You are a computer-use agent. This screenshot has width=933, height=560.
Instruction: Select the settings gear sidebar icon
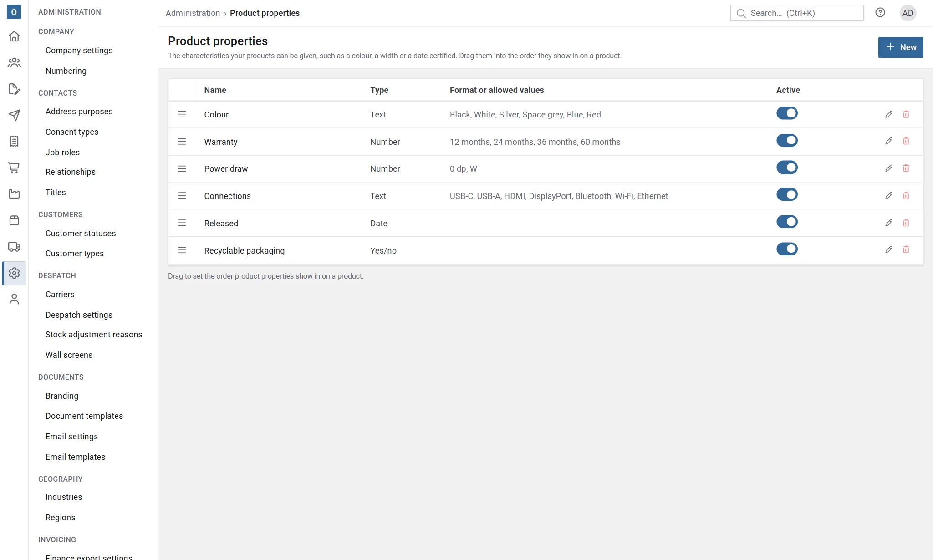(14, 273)
